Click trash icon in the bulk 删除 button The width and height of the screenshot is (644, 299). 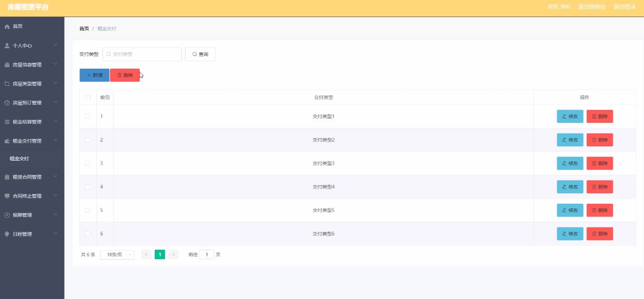(119, 75)
